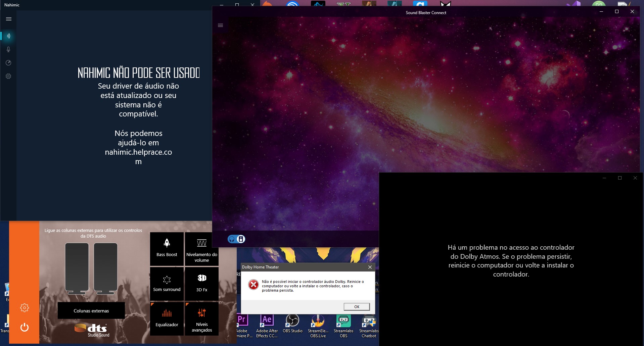The width and height of the screenshot is (644, 346).
Task: Click the red error icon in Dolby dialog
Action: point(254,285)
